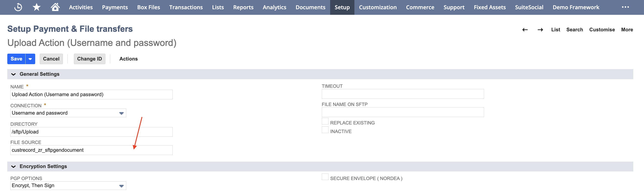Open the Activities menu
Viewport: 644px width, 194px height.
point(81,7)
